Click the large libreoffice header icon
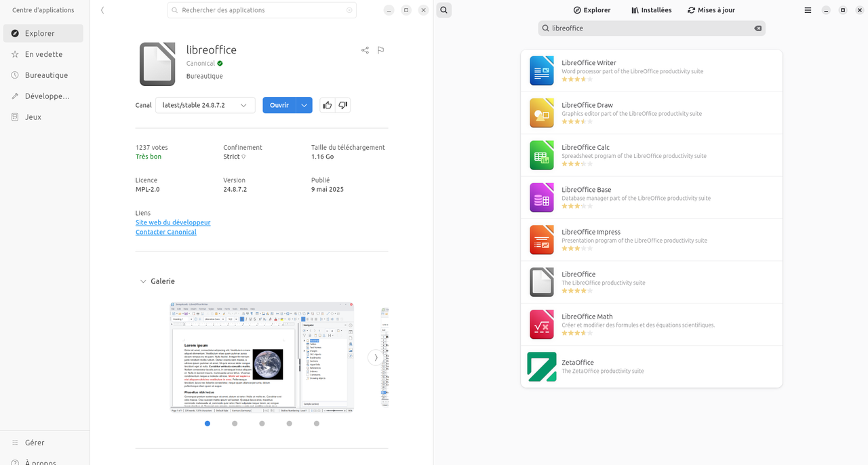This screenshot has width=868, height=465. pos(157,64)
